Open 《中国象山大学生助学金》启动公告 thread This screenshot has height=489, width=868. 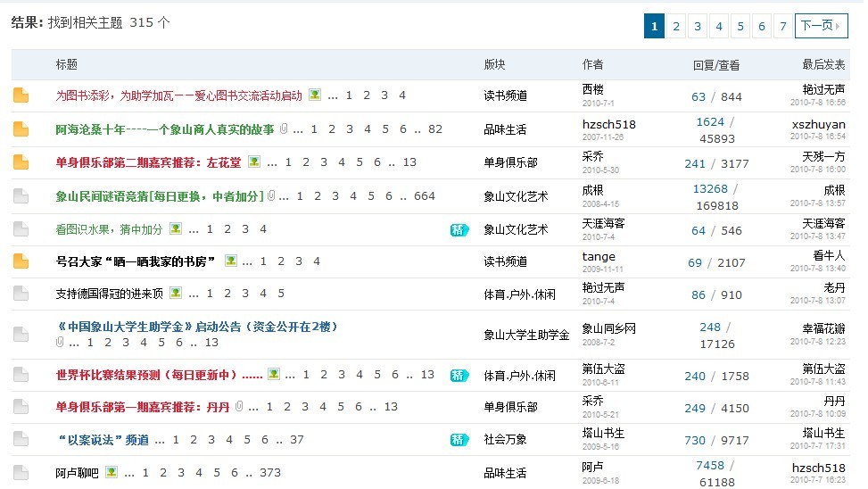click(197, 327)
